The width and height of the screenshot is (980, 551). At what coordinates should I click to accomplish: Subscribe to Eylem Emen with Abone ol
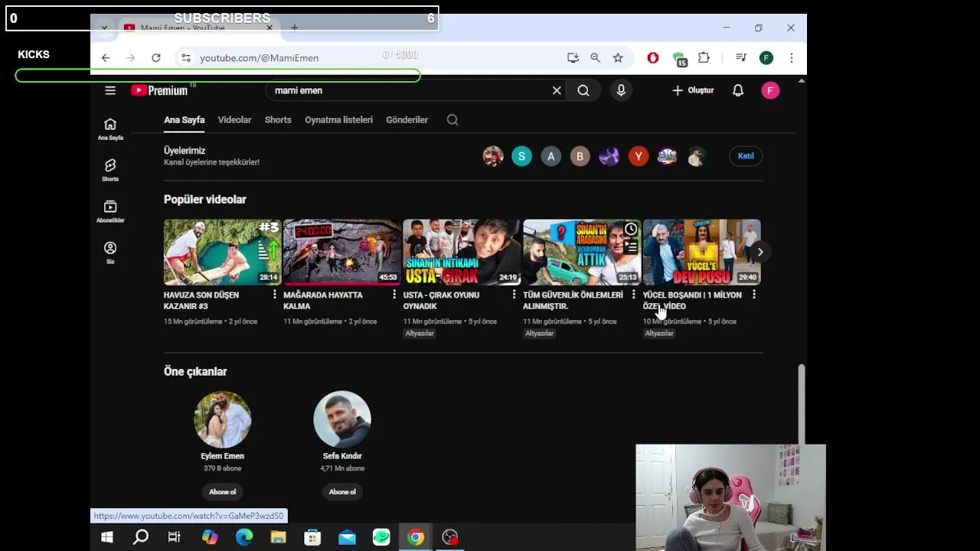pyautogui.click(x=223, y=491)
